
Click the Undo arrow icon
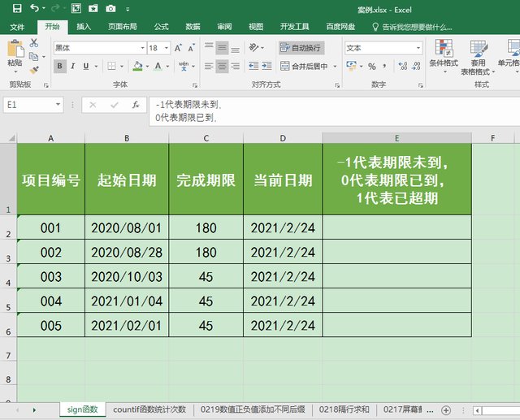(x=34, y=8)
